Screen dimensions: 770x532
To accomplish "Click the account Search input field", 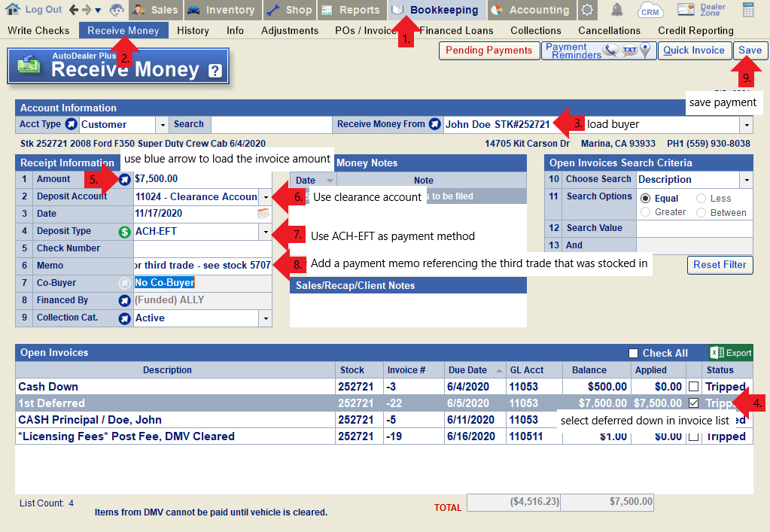I will [272, 125].
